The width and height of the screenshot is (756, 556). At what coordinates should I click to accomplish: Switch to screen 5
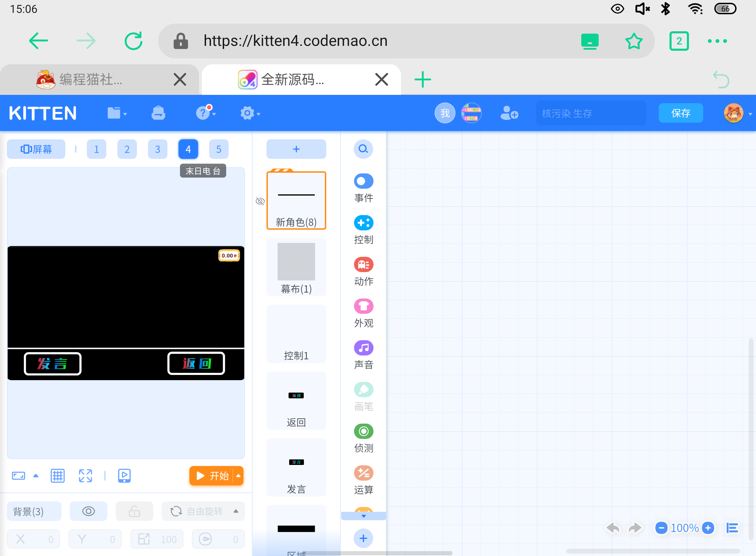[219, 149]
